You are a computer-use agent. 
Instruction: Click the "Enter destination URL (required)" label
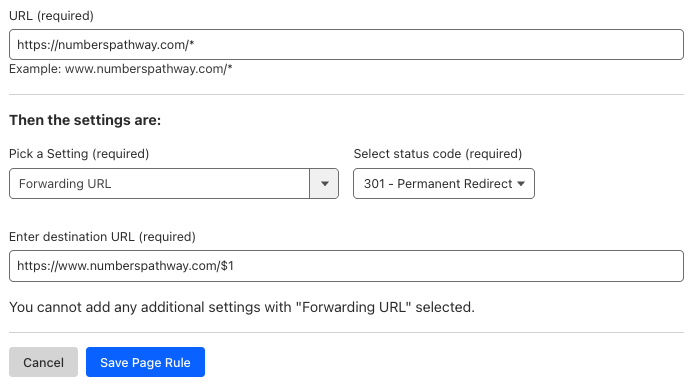pyautogui.click(x=102, y=236)
